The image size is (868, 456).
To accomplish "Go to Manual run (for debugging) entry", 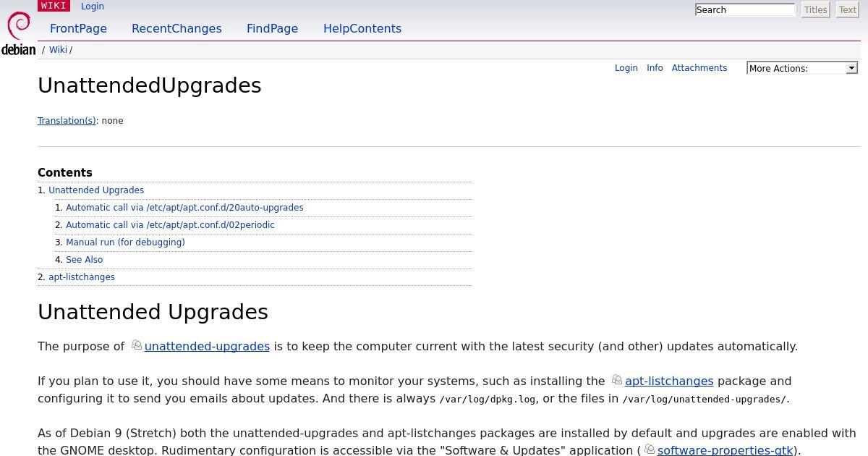I will tap(125, 242).
